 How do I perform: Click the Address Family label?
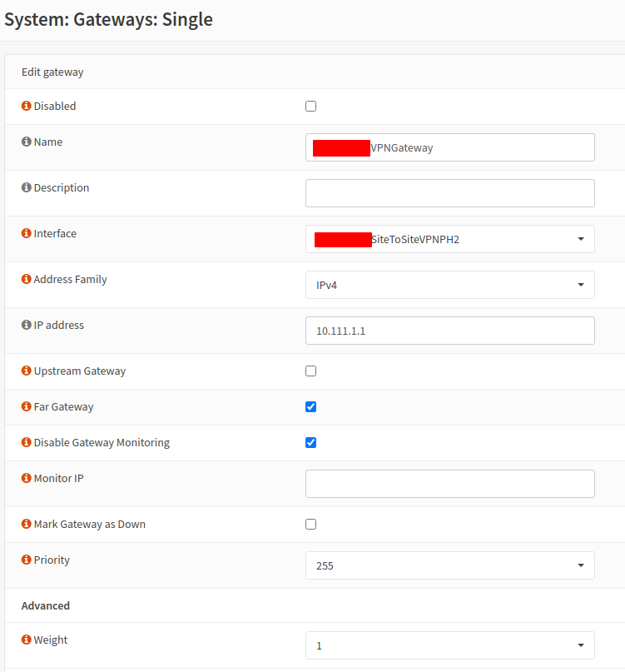[x=70, y=280]
